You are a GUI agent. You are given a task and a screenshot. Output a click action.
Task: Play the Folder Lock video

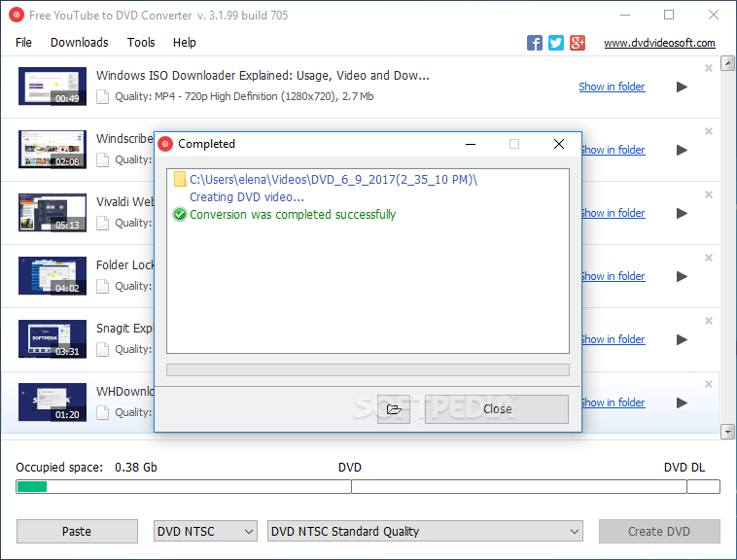682,277
